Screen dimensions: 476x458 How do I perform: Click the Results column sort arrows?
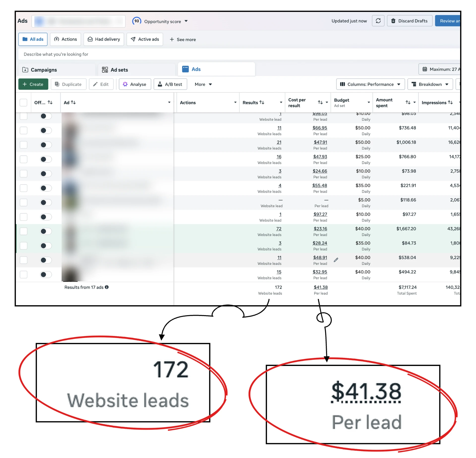(262, 102)
